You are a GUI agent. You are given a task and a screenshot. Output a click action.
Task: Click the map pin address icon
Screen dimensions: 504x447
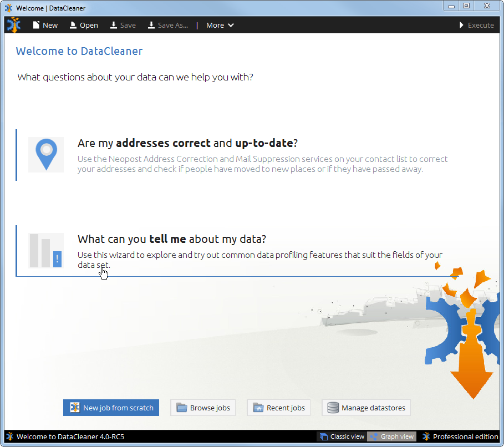coord(46,155)
